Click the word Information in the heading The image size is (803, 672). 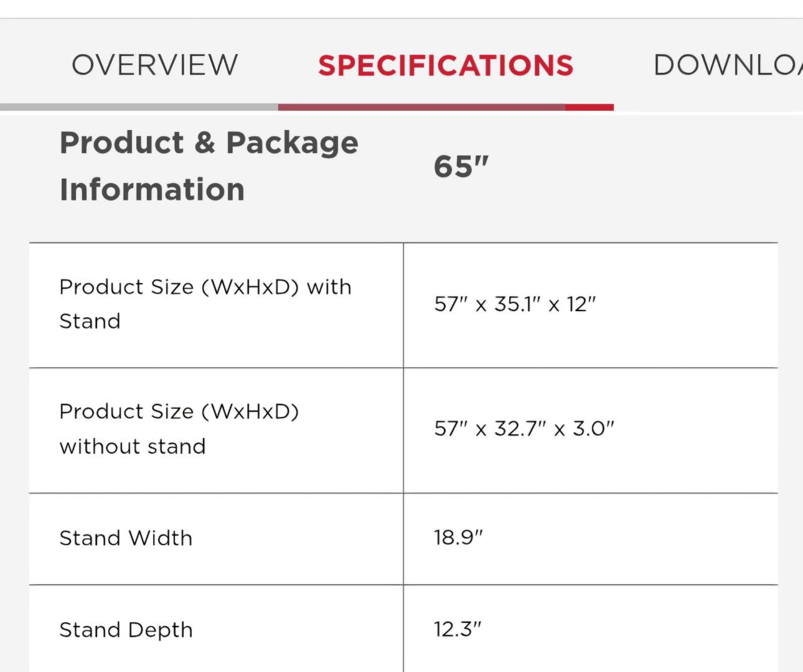pos(152,189)
